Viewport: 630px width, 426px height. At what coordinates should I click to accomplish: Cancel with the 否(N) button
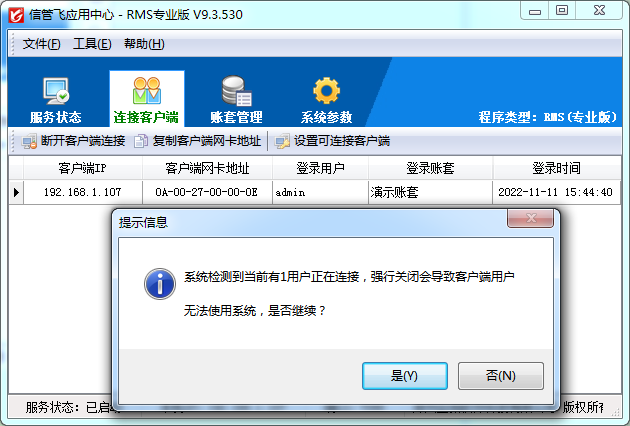(501, 376)
